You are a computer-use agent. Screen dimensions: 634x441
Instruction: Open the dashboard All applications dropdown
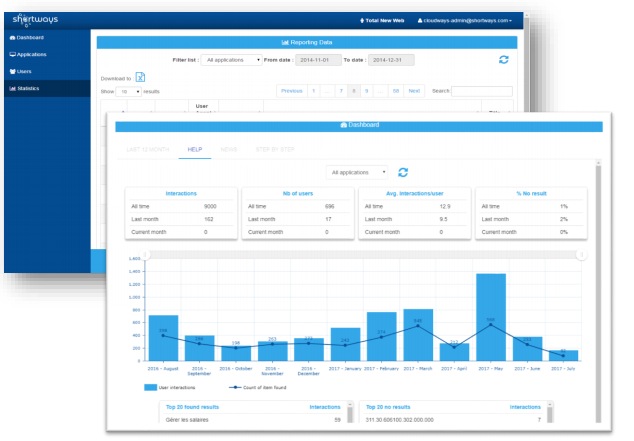(357, 173)
